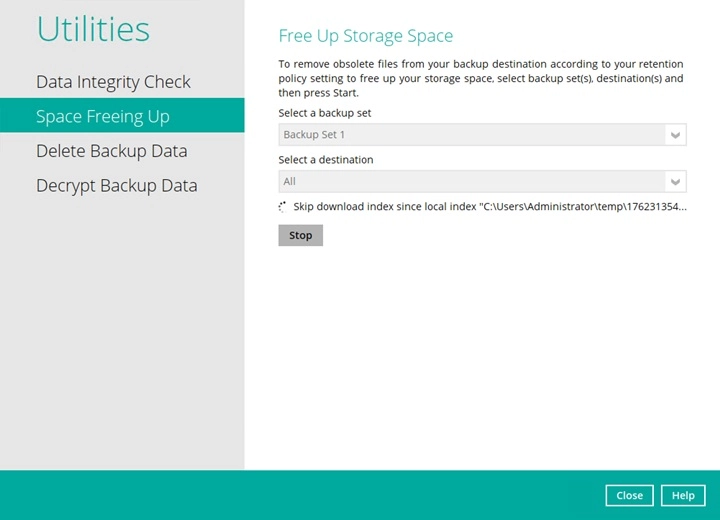The width and height of the screenshot is (720, 520).
Task: Click the destination dropdown chevron arrow
Action: tap(675, 182)
